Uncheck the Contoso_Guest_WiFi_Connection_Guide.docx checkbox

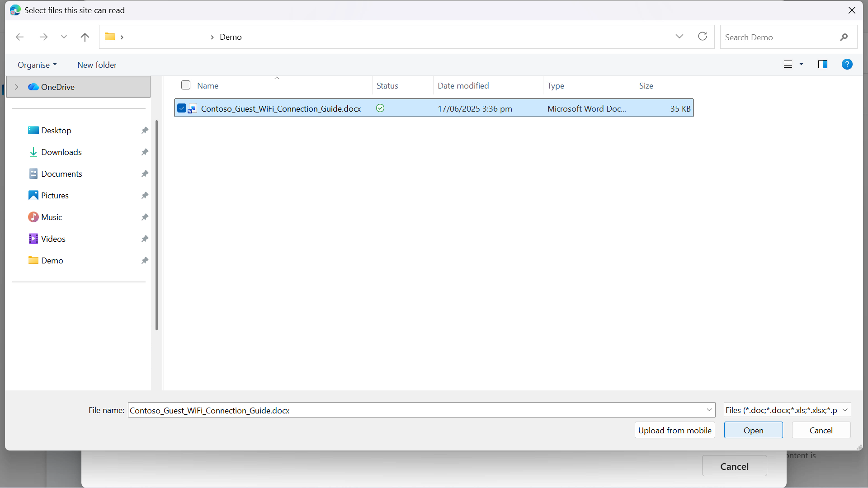(x=182, y=108)
